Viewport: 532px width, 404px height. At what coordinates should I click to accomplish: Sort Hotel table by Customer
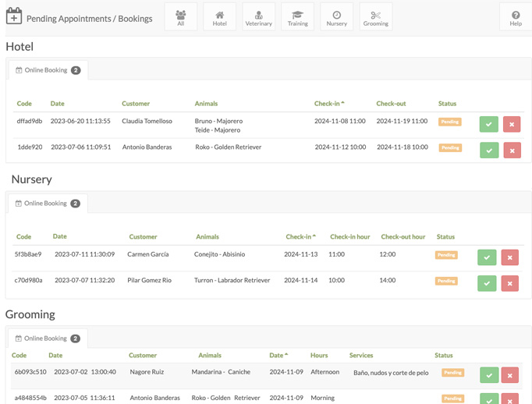tap(136, 104)
